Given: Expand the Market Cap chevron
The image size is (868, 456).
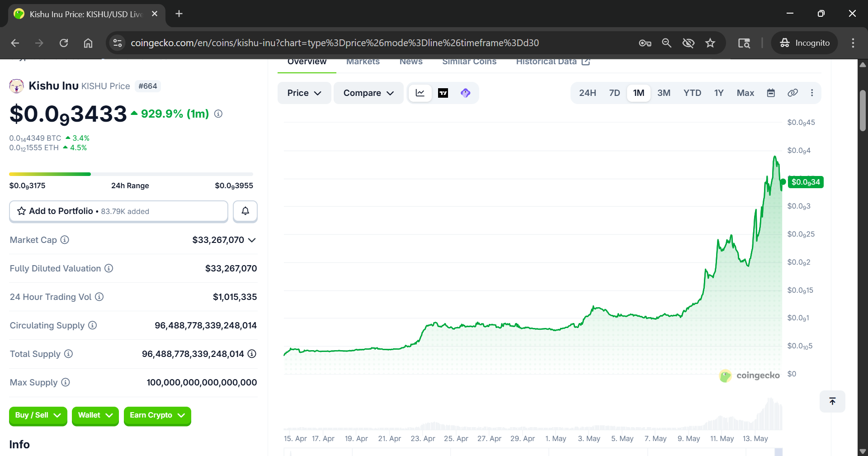Looking at the screenshot, I should [x=252, y=240].
